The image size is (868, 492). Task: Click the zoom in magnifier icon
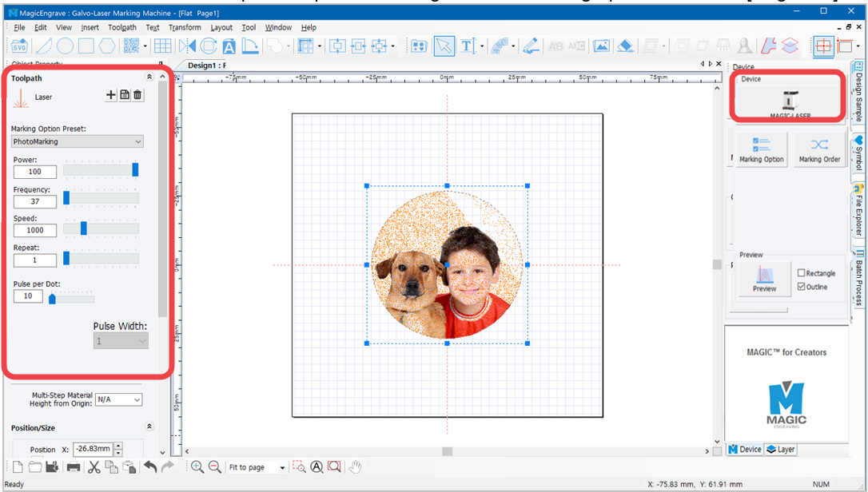tap(197, 467)
